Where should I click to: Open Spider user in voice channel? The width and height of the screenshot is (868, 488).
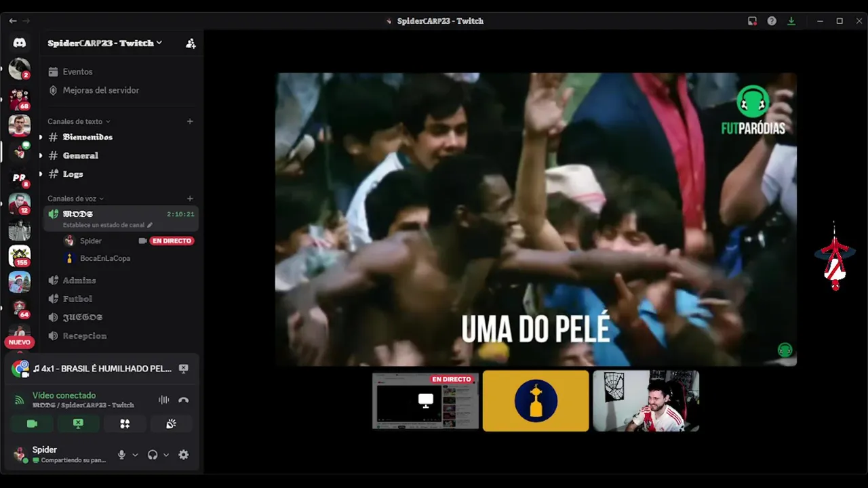[x=91, y=241]
